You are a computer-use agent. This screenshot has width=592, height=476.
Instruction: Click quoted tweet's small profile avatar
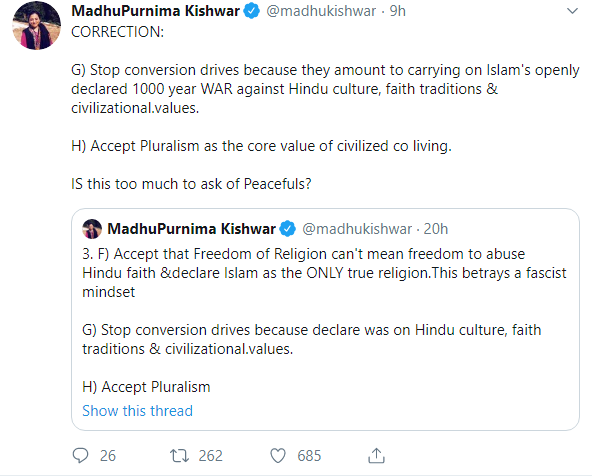tap(92, 229)
